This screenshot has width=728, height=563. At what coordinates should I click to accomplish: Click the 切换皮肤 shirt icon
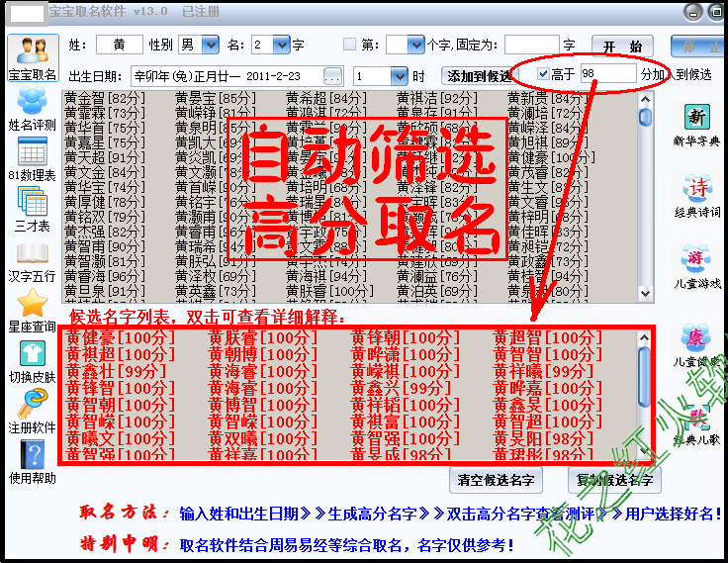click(x=32, y=362)
